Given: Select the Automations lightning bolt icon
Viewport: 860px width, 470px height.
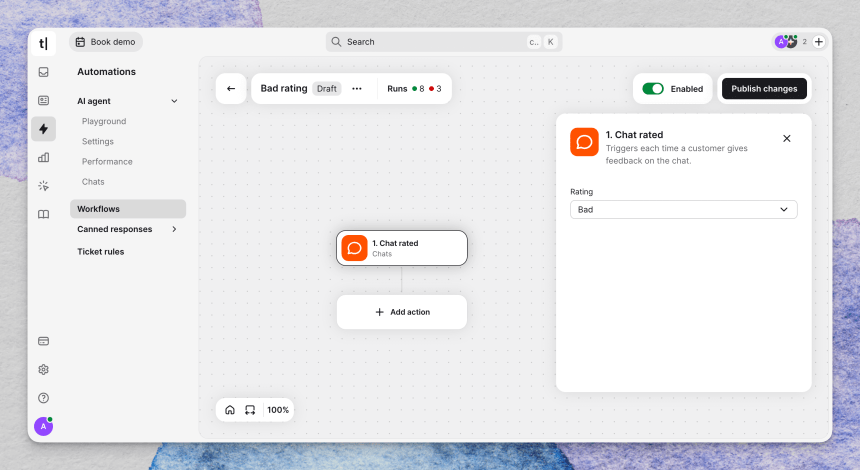Looking at the screenshot, I should point(43,129).
